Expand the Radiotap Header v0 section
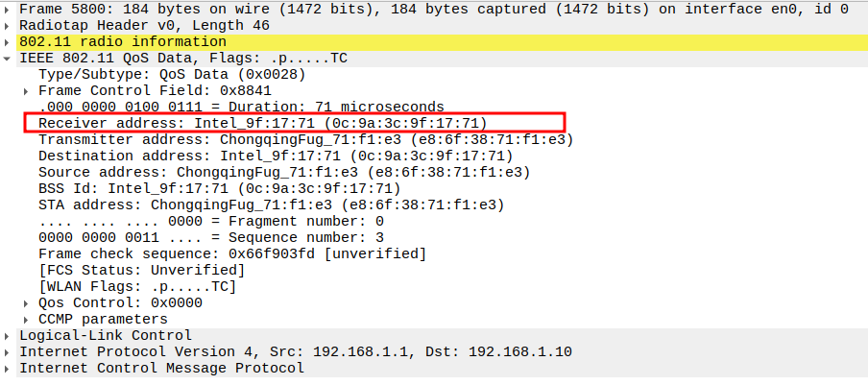The image size is (868, 385). [9, 25]
